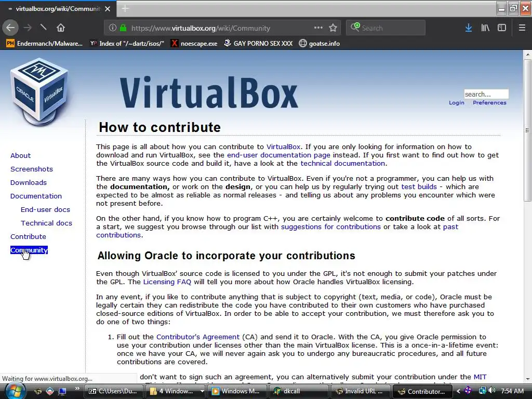
Task: Expand quick launch overflow chevron in taskbar
Action: [x=77, y=389]
